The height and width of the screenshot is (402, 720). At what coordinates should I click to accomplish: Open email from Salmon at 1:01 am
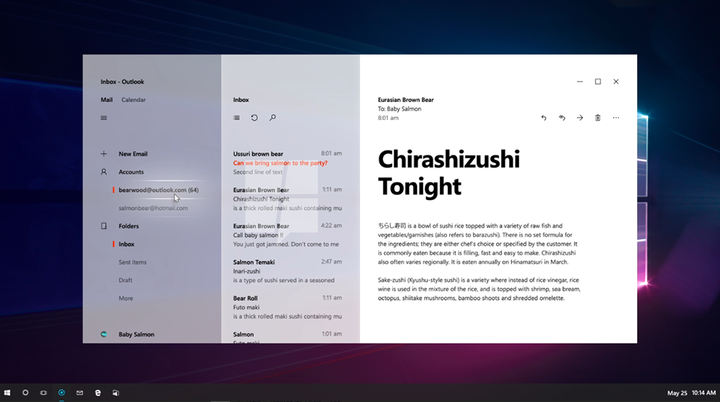287,337
